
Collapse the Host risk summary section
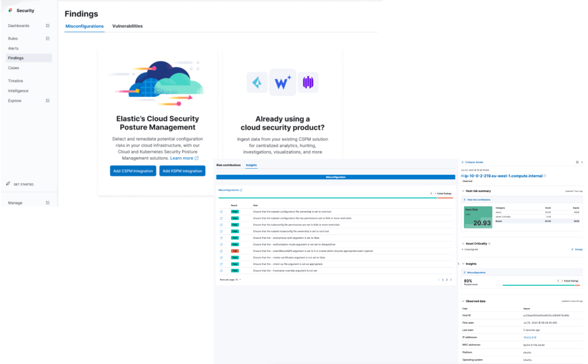click(x=463, y=191)
